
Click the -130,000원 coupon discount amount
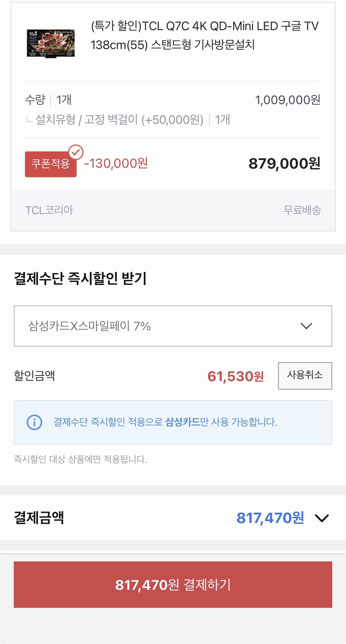click(116, 163)
